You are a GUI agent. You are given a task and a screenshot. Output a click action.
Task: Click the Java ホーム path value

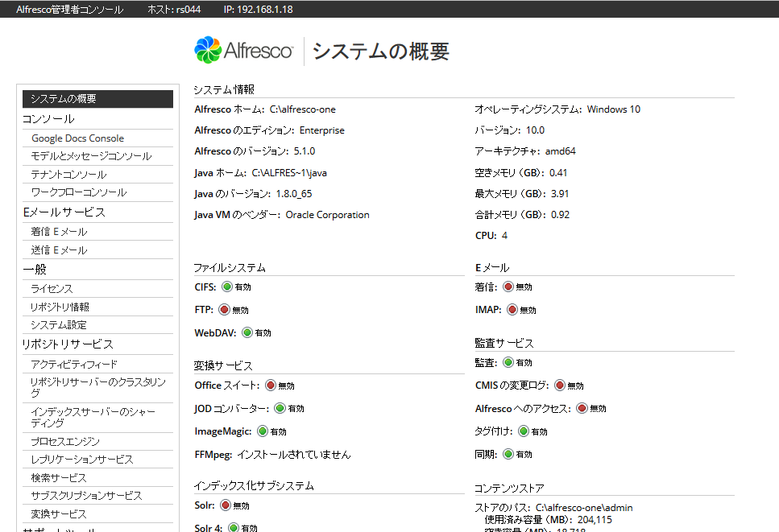tap(289, 173)
